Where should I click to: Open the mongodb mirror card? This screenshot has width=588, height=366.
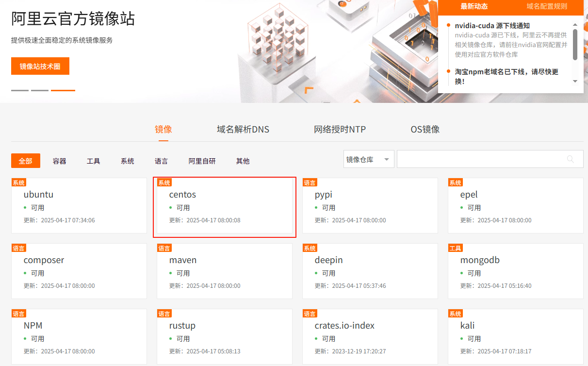click(516, 271)
